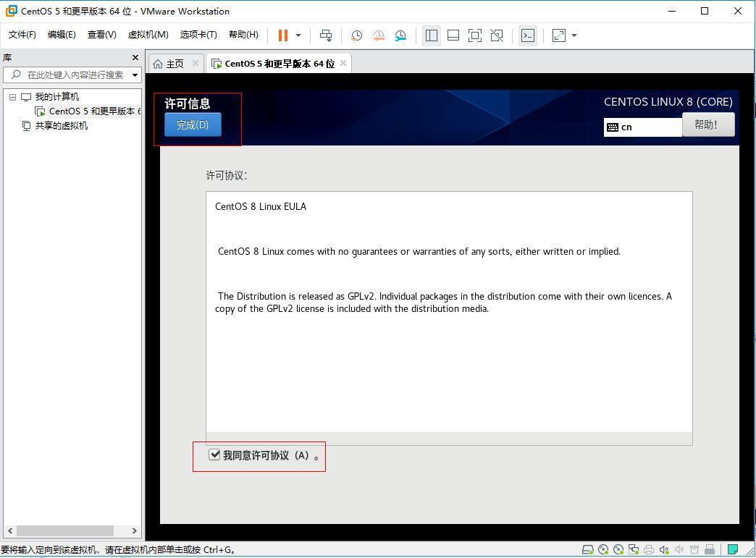Collapse the 我的计算机 tree node
This screenshot has height=558, width=756.
[x=13, y=97]
